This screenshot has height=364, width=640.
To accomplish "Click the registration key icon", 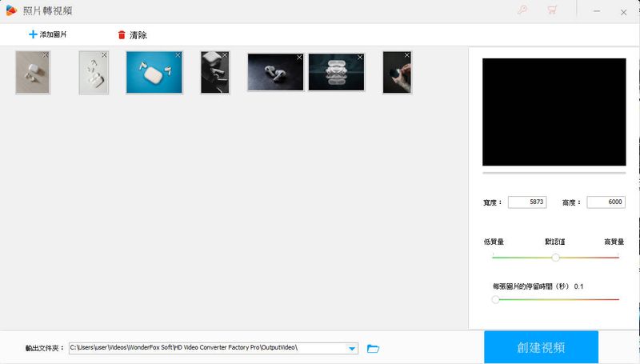I will pyautogui.click(x=522, y=10).
